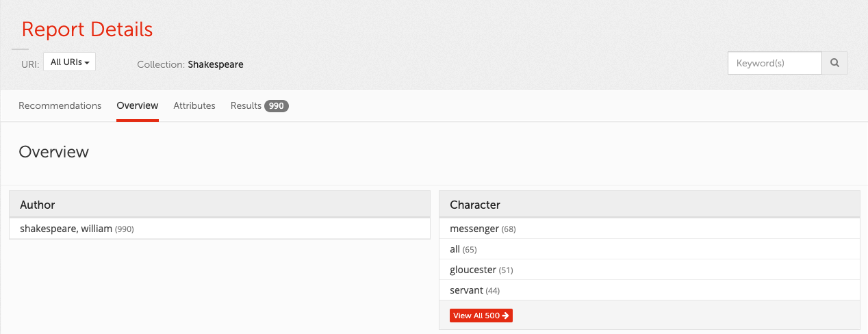The image size is (868, 334).
Task: Open the Attributes tab
Action: click(x=194, y=105)
